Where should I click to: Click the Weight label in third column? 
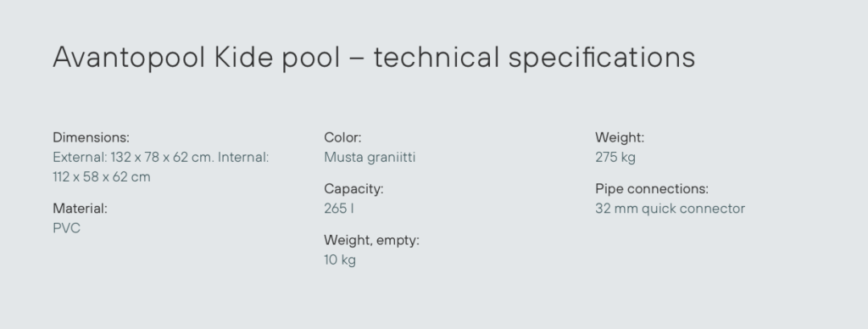click(620, 137)
